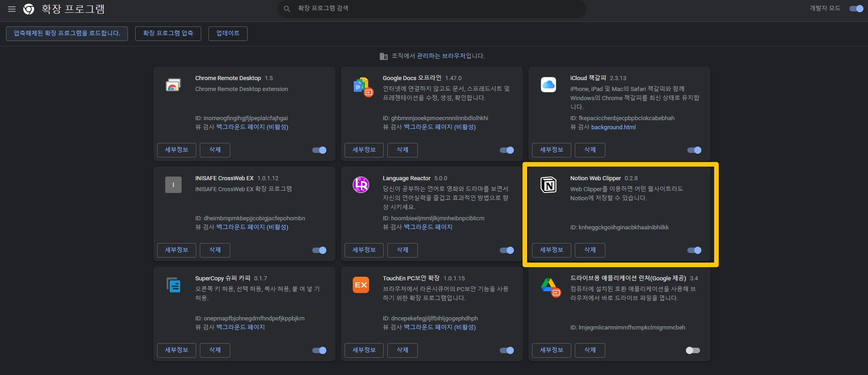Click 삭제 for Google Docs 오프라인
This screenshot has width=868, height=375.
[402, 150]
